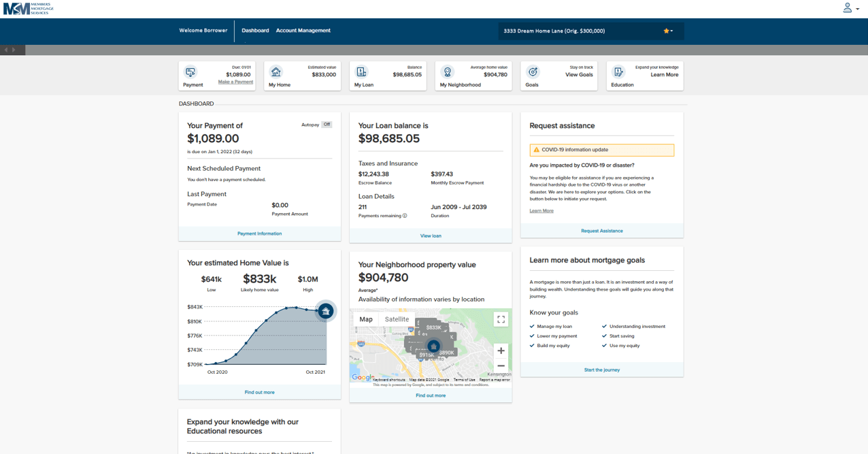Click Find out more under Home Value
Image resolution: width=868 pixels, height=454 pixels.
[x=259, y=392]
